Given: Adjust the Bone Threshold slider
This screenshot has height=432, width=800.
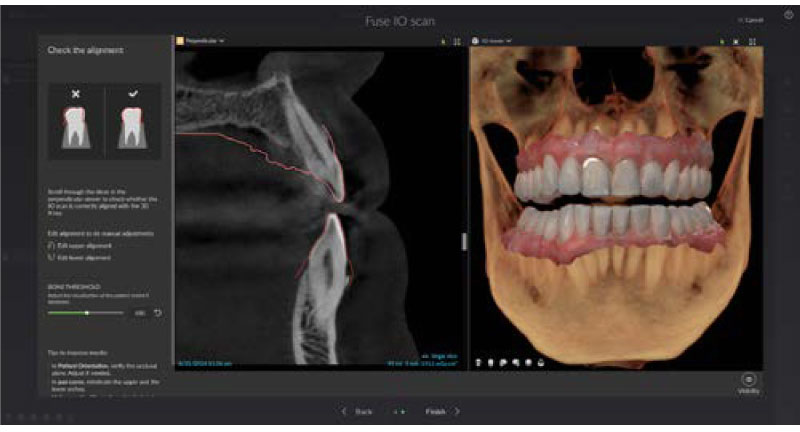Looking at the screenshot, I should 88,313.
